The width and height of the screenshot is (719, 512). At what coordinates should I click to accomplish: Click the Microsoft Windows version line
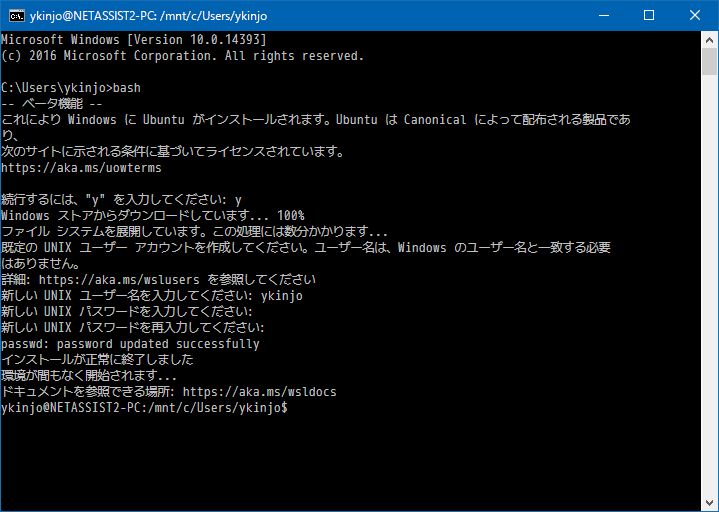pyautogui.click(x=133, y=40)
